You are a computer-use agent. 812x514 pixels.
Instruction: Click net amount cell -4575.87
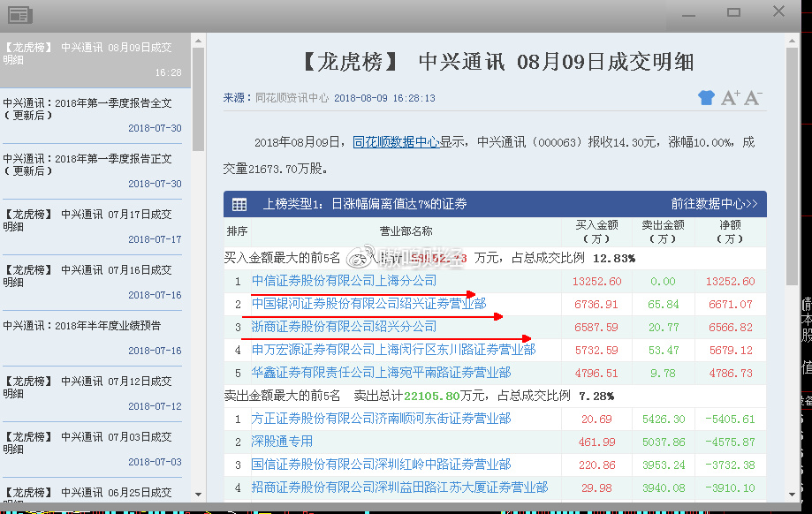(730, 442)
